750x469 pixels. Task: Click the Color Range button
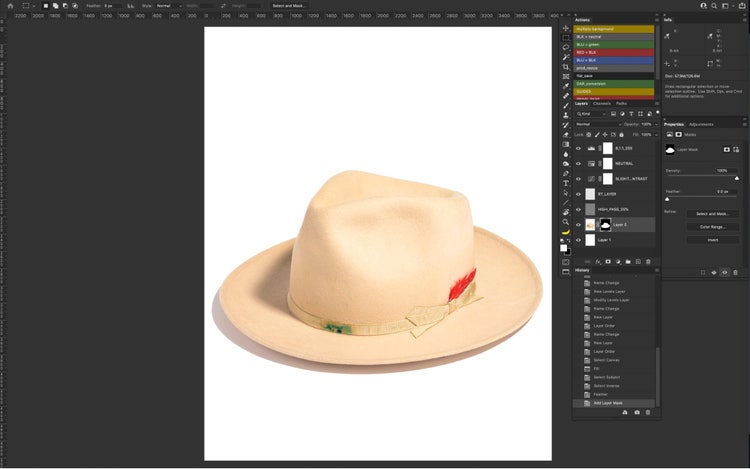[711, 227]
